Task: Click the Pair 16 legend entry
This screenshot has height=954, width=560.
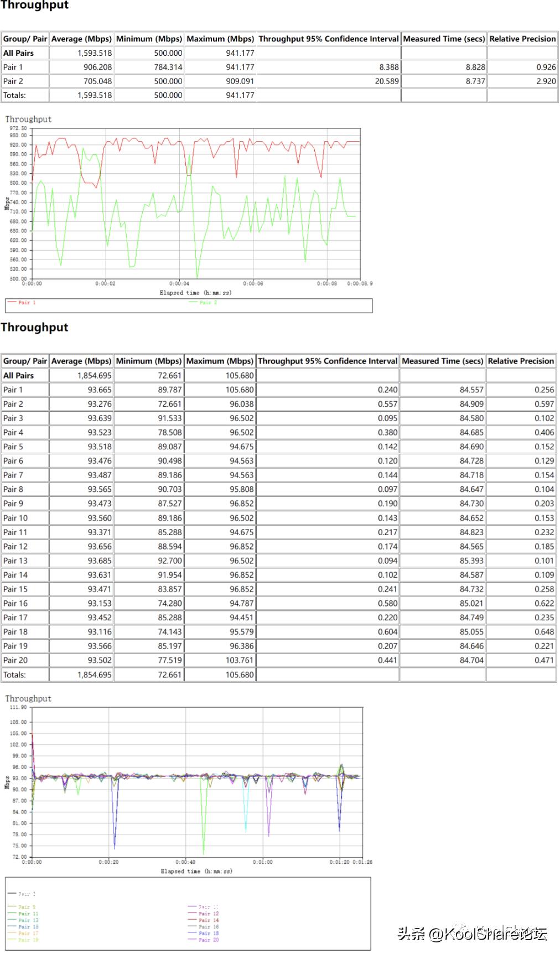Action: (x=203, y=926)
